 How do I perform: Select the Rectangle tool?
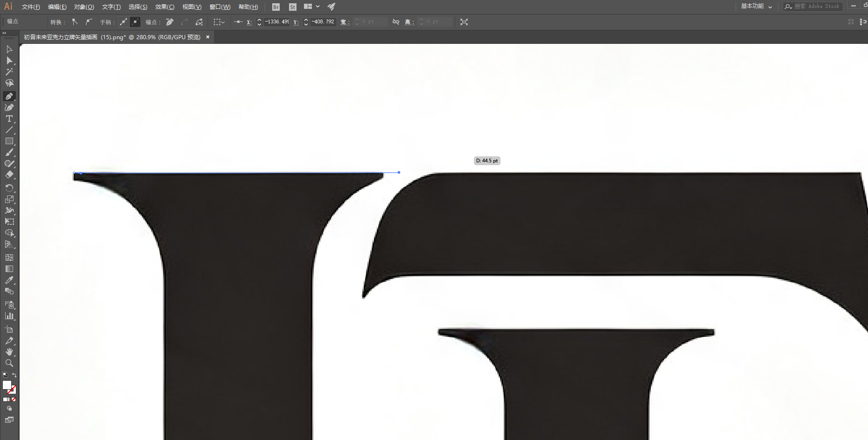[9, 141]
